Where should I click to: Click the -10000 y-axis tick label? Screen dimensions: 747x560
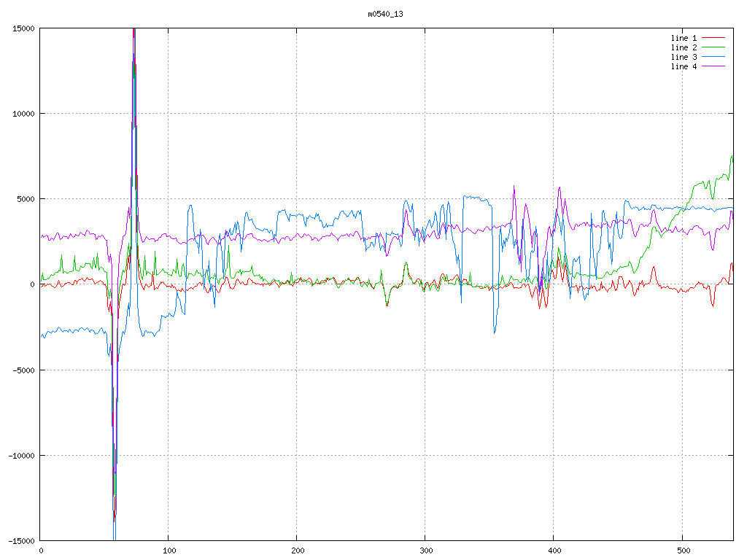point(21,455)
